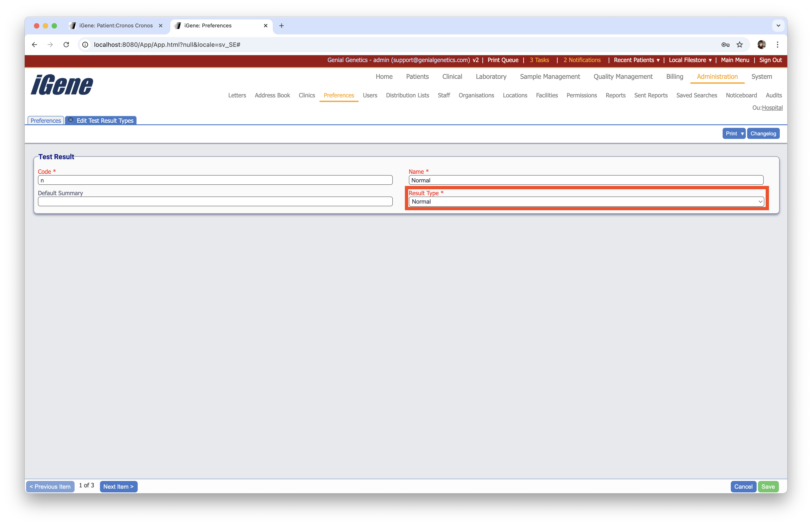Click the browser reload icon
The height and width of the screenshot is (526, 812).
click(66, 45)
